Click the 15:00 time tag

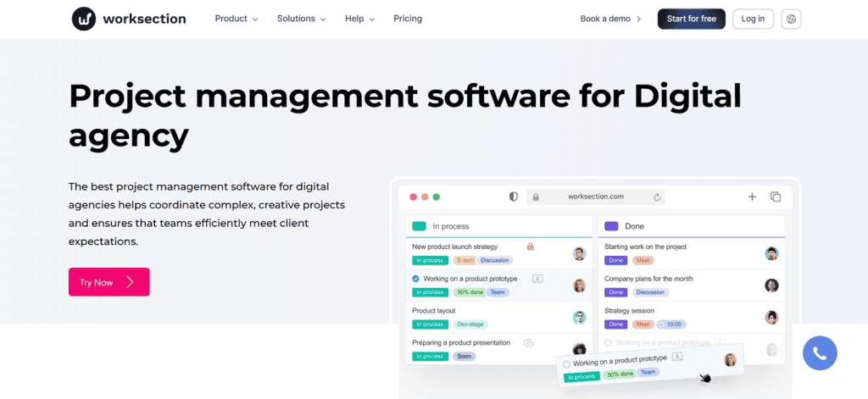tap(671, 324)
